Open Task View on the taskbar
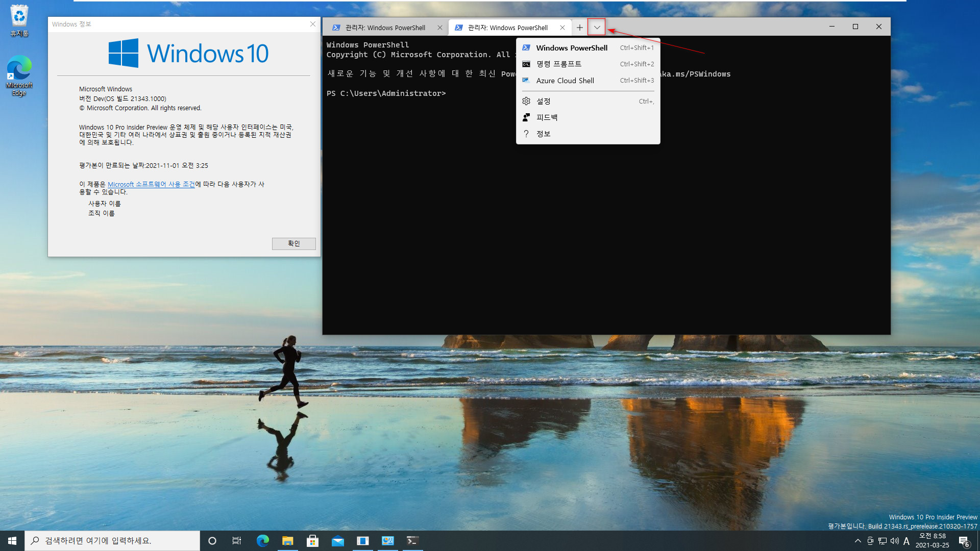This screenshot has height=551, width=980. 237,541
